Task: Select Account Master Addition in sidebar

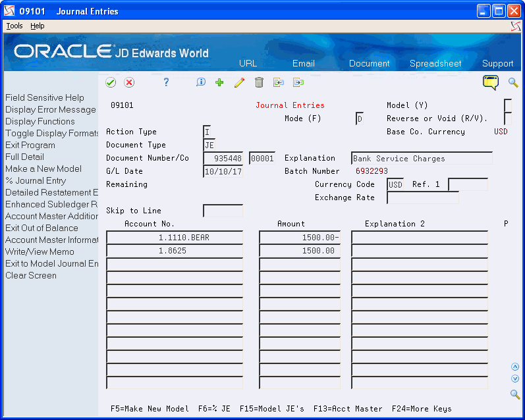Action: (51, 216)
